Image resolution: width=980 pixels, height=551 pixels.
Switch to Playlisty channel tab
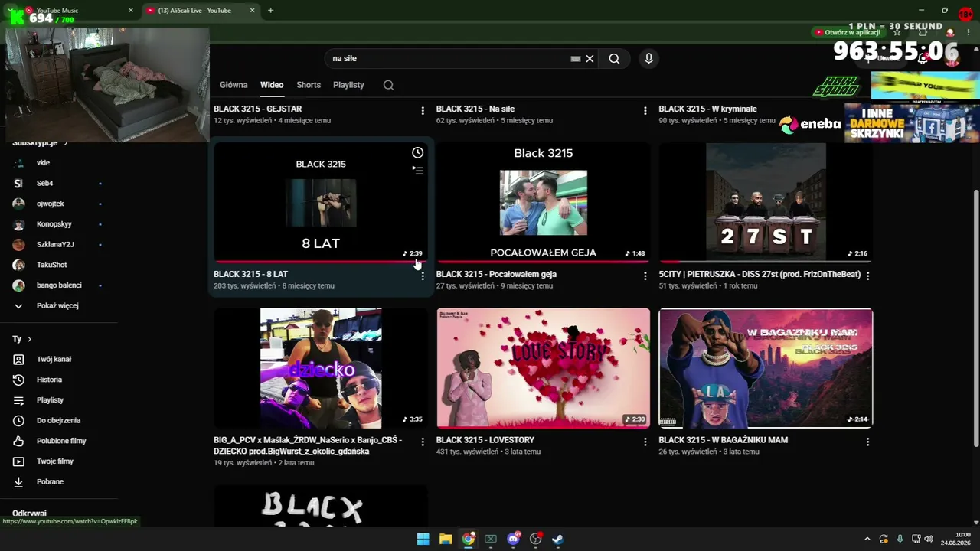click(348, 85)
